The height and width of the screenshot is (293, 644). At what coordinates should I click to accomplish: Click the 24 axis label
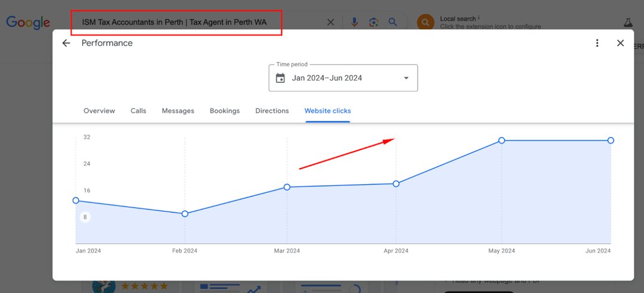[86, 164]
